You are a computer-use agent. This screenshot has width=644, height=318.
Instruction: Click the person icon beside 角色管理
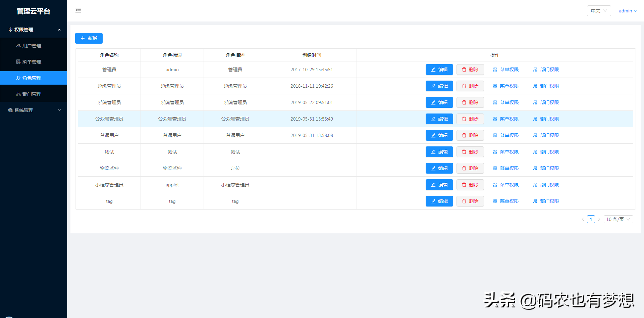tap(18, 78)
